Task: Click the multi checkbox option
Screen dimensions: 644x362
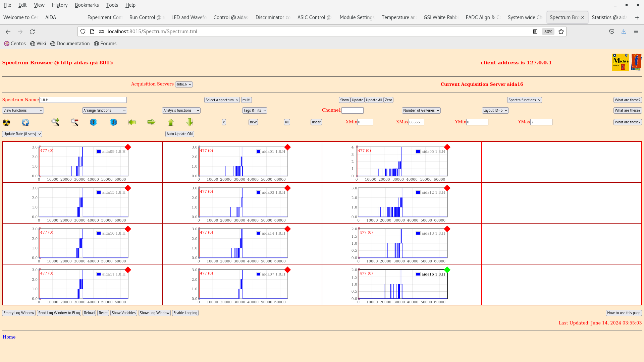Action: [x=247, y=100]
